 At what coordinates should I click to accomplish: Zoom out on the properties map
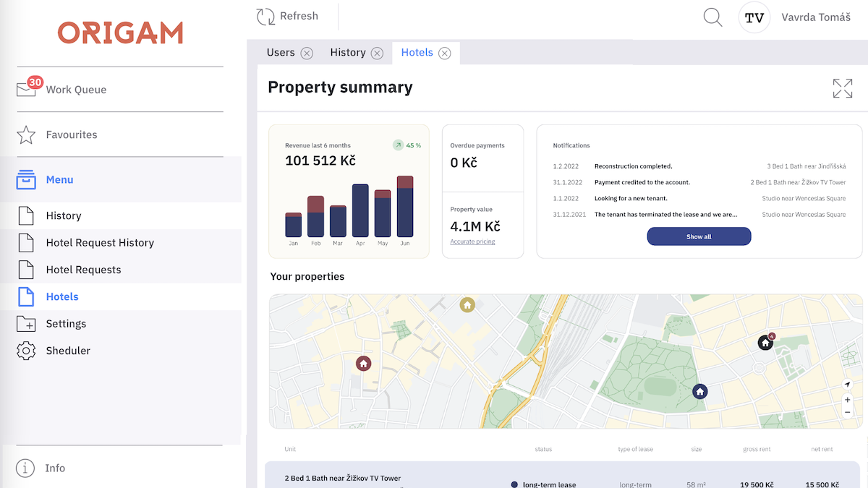847,412
